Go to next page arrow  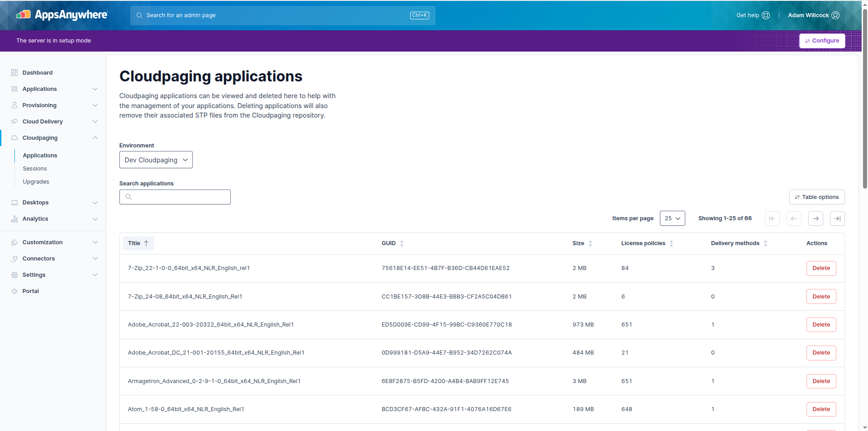pos(816,218)
